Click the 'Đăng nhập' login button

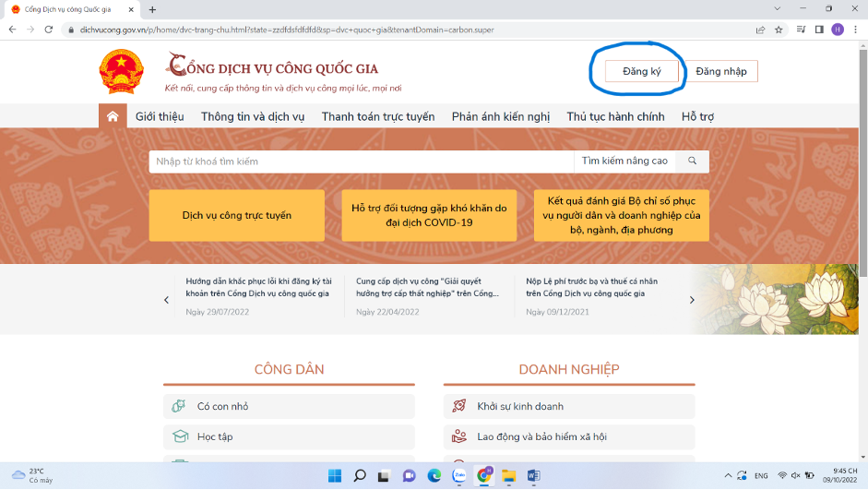[x=721, y=71]
